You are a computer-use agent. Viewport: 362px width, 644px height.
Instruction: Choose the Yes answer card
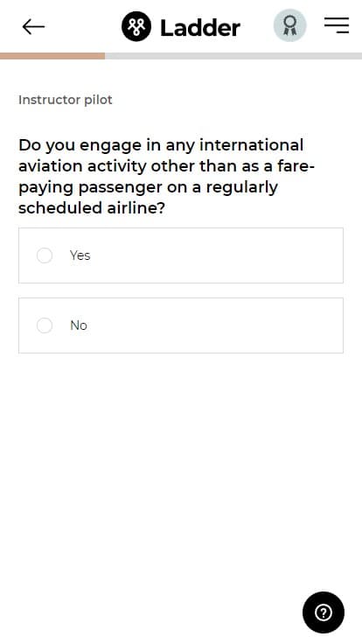coord(181,255)
